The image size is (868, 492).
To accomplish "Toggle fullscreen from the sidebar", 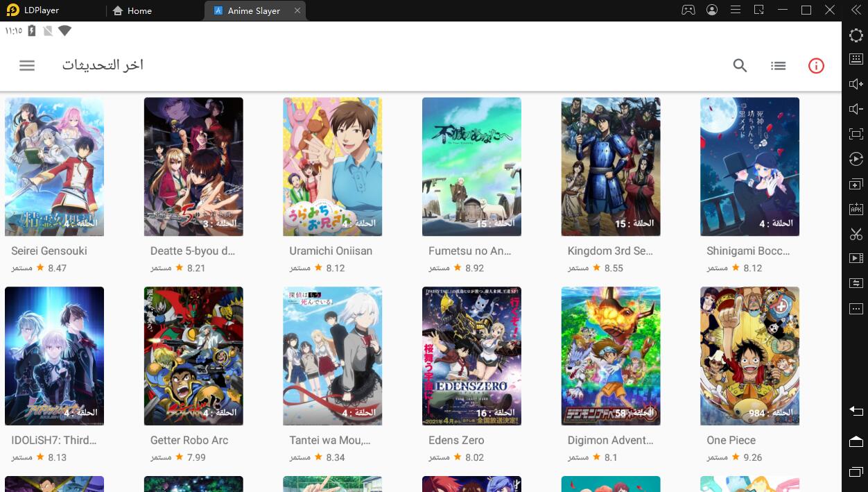I will pyautogui.click(x=856, y=134).
